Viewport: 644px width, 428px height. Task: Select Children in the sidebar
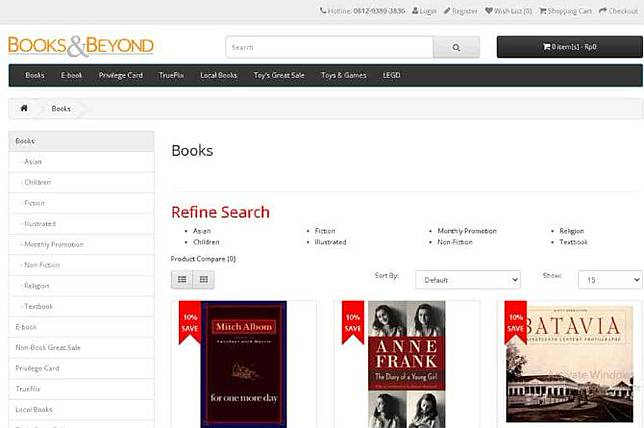pyautogui.click(x=81, y=182)
